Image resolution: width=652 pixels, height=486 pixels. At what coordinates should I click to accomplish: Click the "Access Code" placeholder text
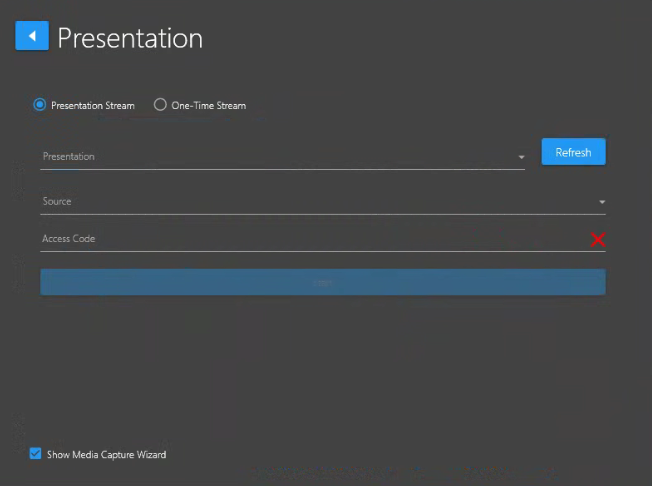click(x=69, y=239)
